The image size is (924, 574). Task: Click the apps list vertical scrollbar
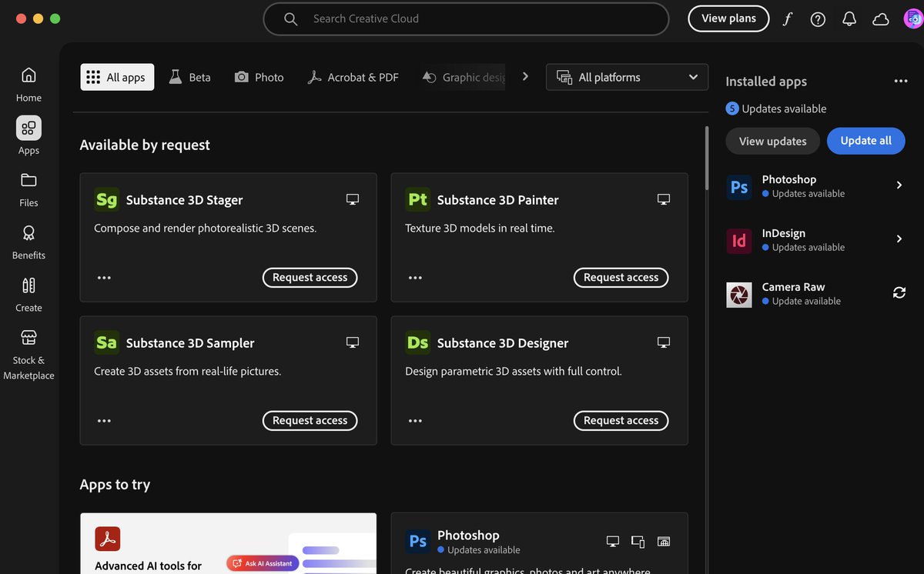(x=706, y=158)
